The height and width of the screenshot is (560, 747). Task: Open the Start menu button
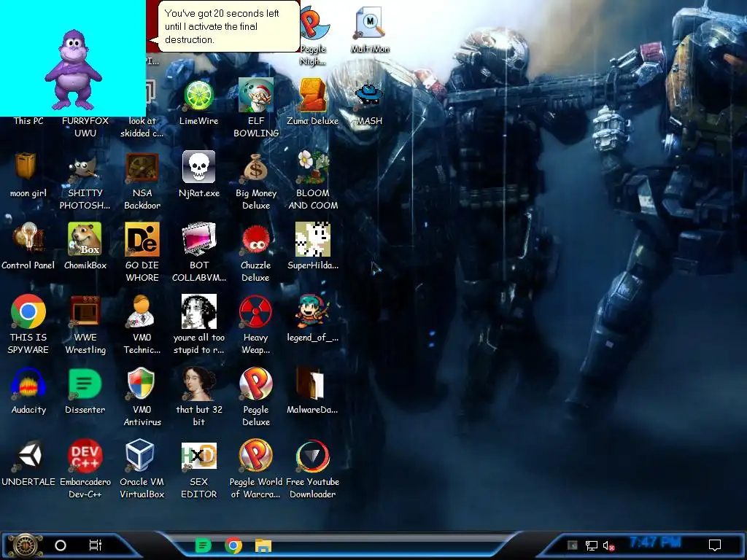(x=26, y=545)
